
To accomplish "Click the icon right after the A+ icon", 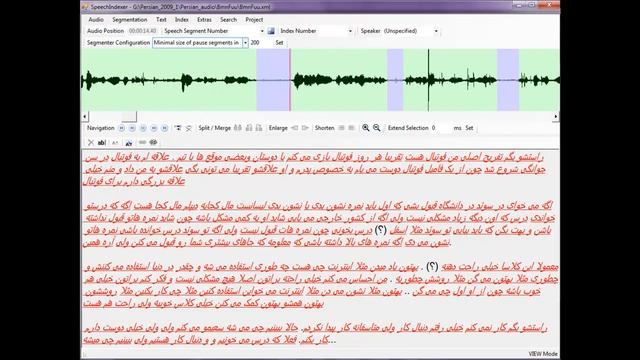I will point(129,142).
